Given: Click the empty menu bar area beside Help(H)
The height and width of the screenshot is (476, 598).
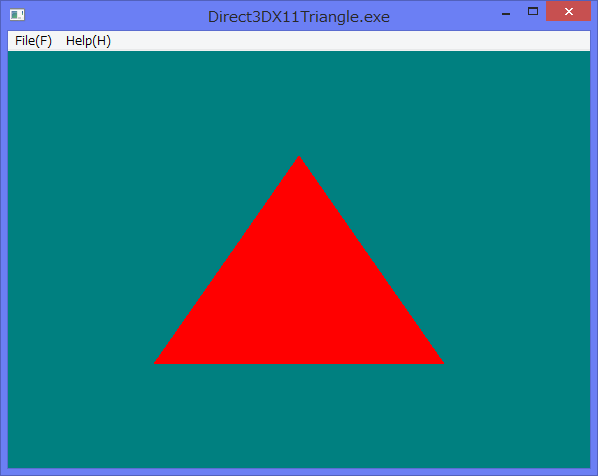Looking at the screenshot, I should [351, 41].
